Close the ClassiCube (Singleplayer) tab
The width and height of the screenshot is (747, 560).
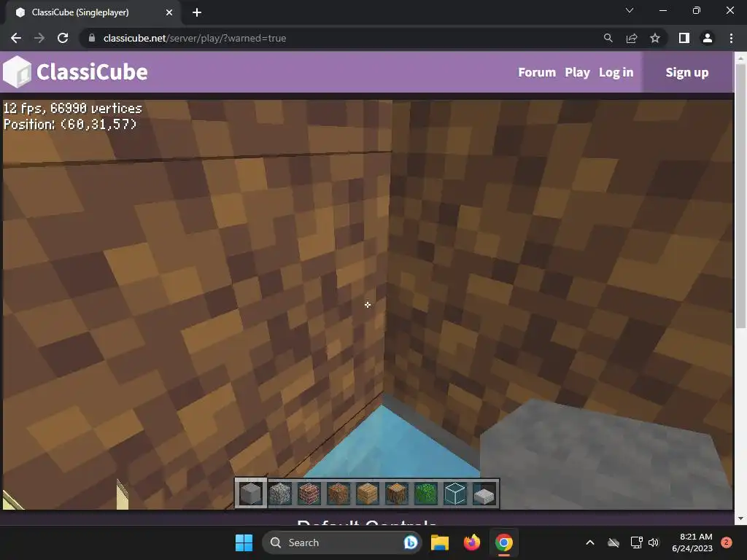tap(169, 12)
